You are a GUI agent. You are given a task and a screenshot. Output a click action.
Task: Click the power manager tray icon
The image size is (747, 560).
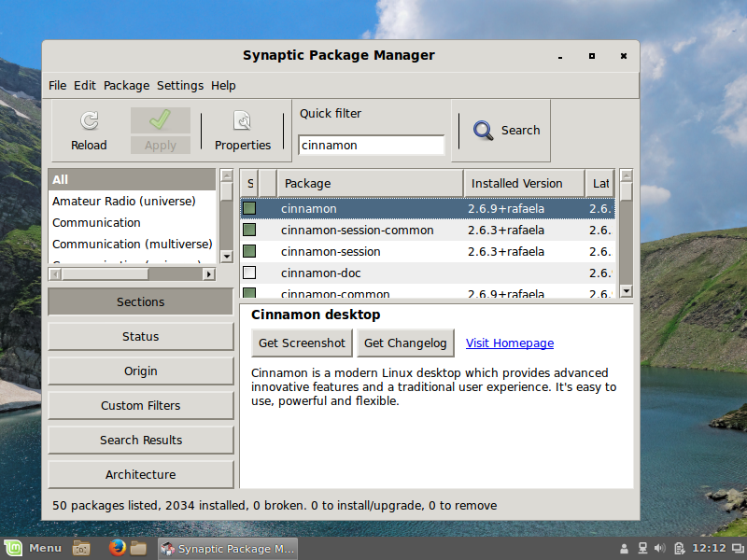pyautogui.click(x=680, y=549)
